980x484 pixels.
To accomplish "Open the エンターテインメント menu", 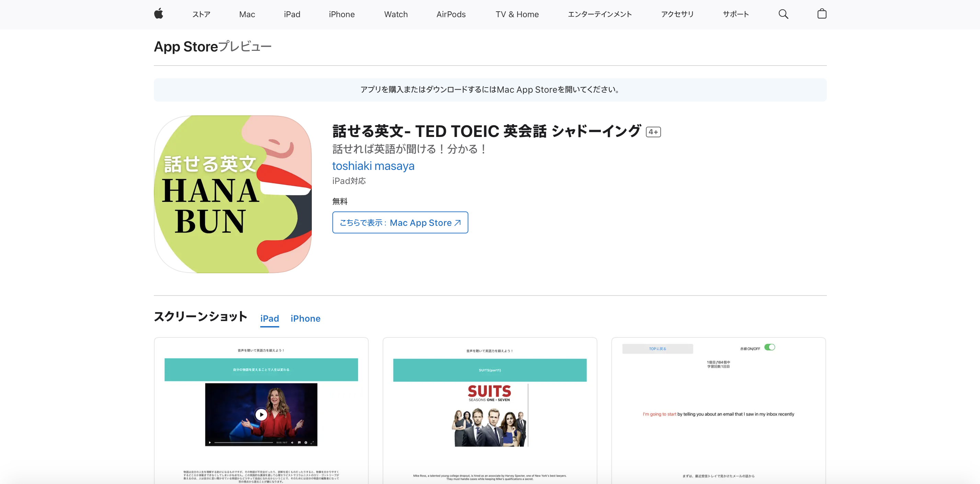I will pos(600,14).
